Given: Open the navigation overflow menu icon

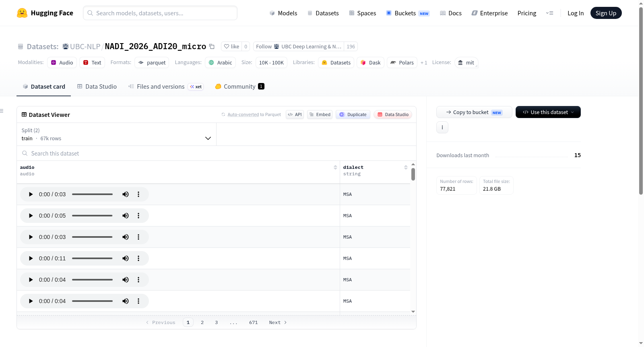Looking at the screenshot, I should (549, 13).
